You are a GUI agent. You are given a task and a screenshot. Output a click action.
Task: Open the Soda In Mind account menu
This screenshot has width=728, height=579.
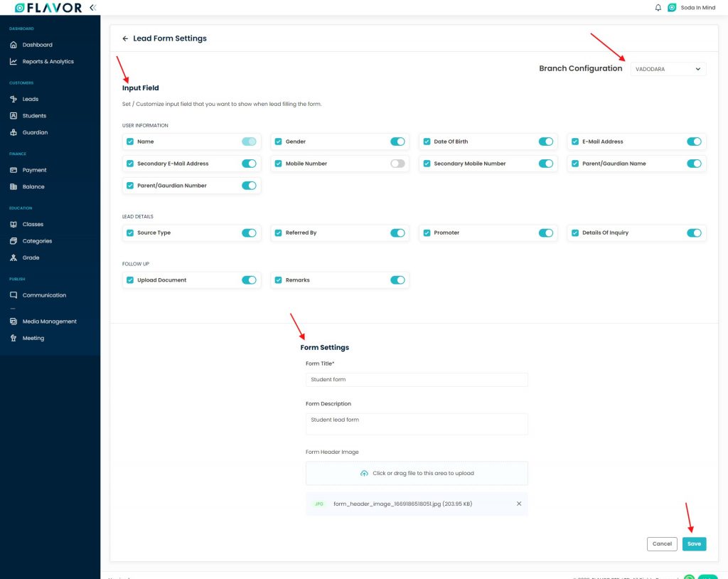pyautogui.click(x=692, y=7)
